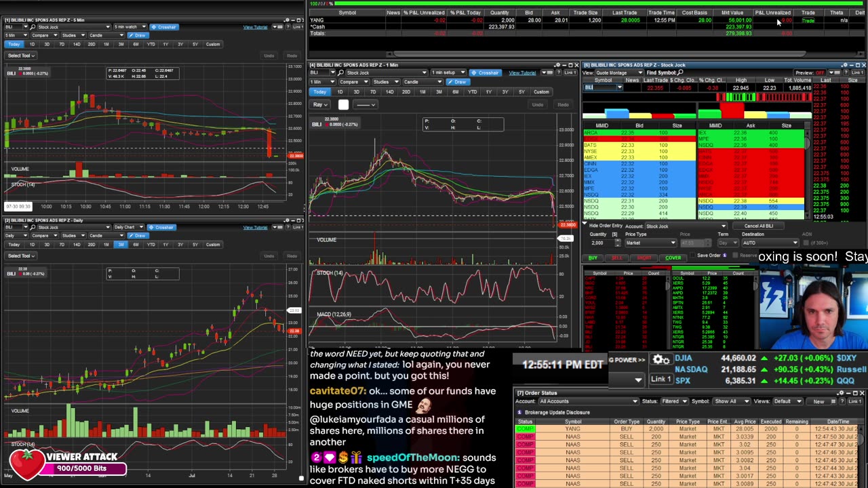The image size is (868, 488).
Task: Click Link 1 icon in 1 Min chart
Action: click(570, 73)
